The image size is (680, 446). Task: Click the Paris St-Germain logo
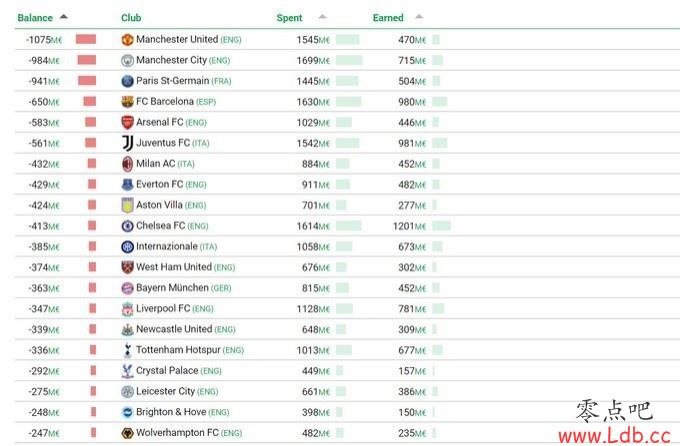pos(127,81)
